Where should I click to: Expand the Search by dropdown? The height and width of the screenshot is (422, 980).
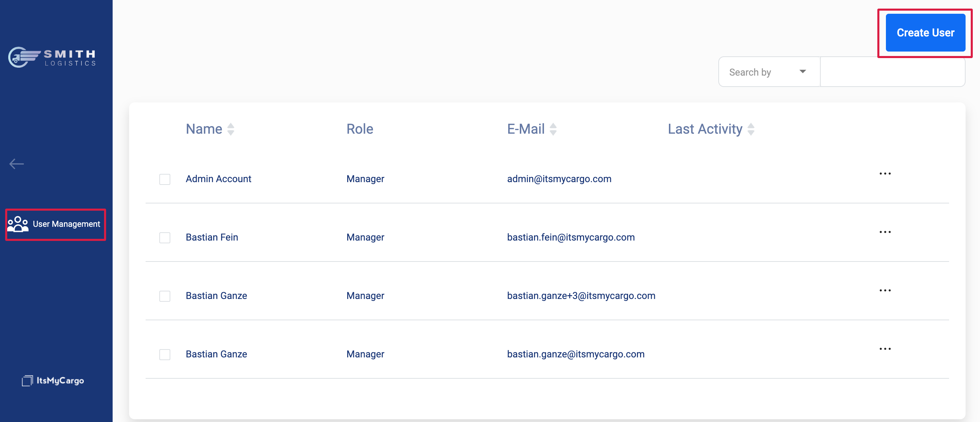[768, 72]
